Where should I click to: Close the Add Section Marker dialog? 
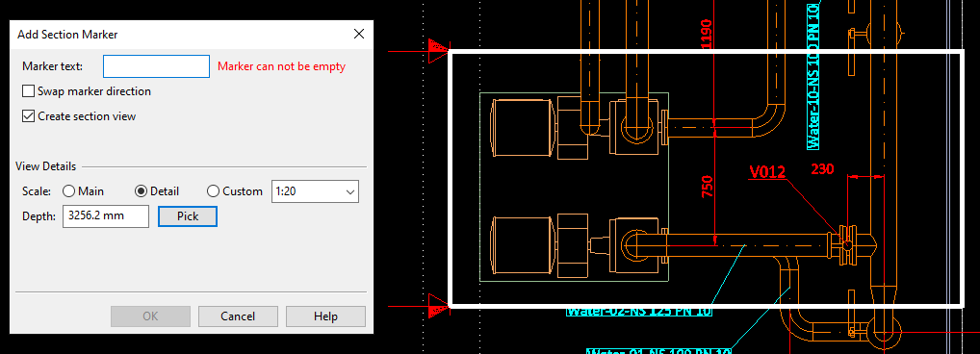(359, 35)
